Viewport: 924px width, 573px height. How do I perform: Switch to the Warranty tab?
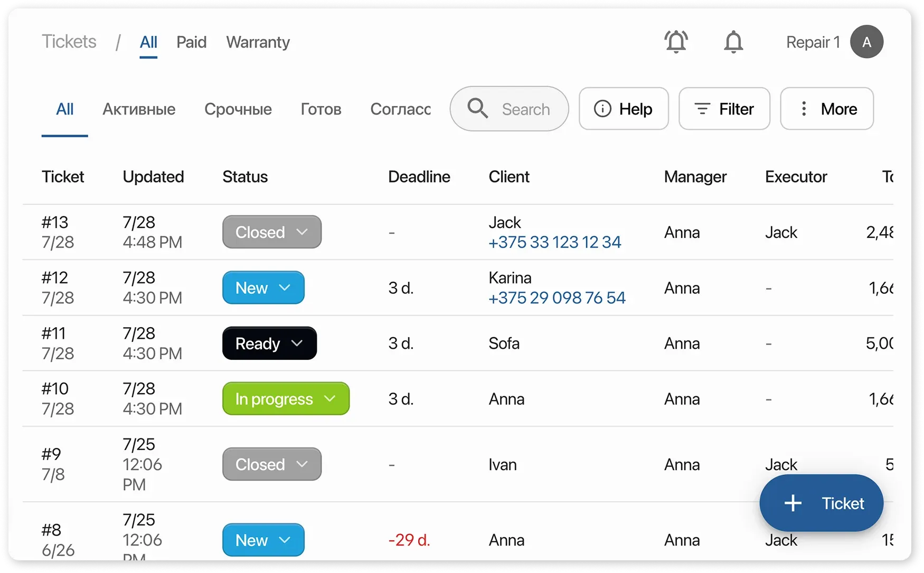pyautogui.click(x=258, y=42)
